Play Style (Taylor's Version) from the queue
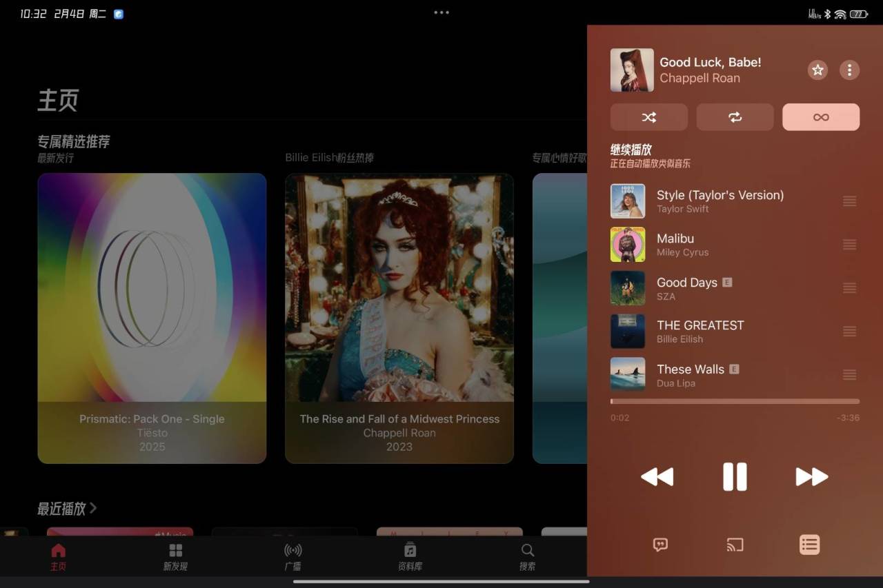Image resolution: width=883 pixels, height=588 pixels. (735, 201)
